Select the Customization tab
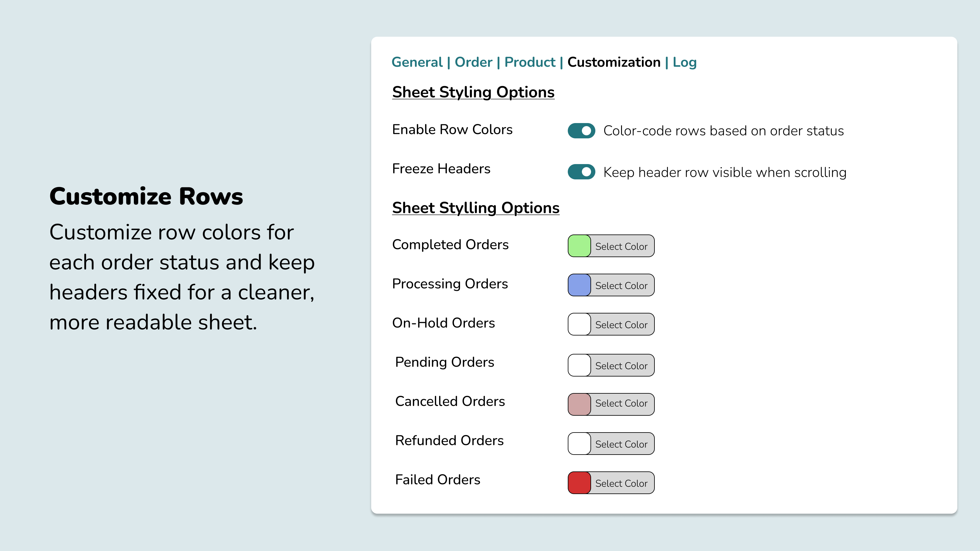The height and width of the screenshot is (551, 980). [x=614, y=62]
